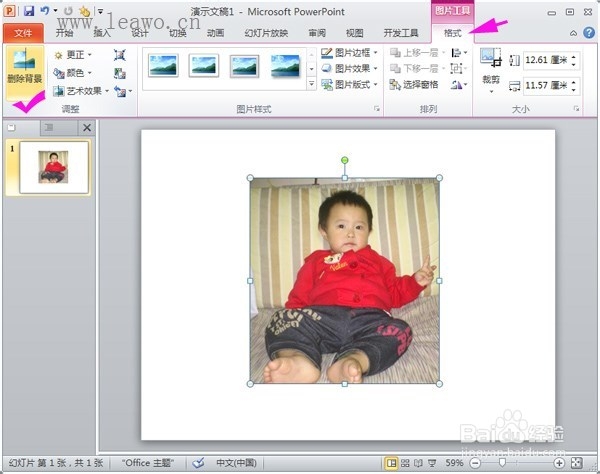This screenshot has height=474, width=600.
Task: Switch to the Home (开始) tab
Action: [64, 33]
